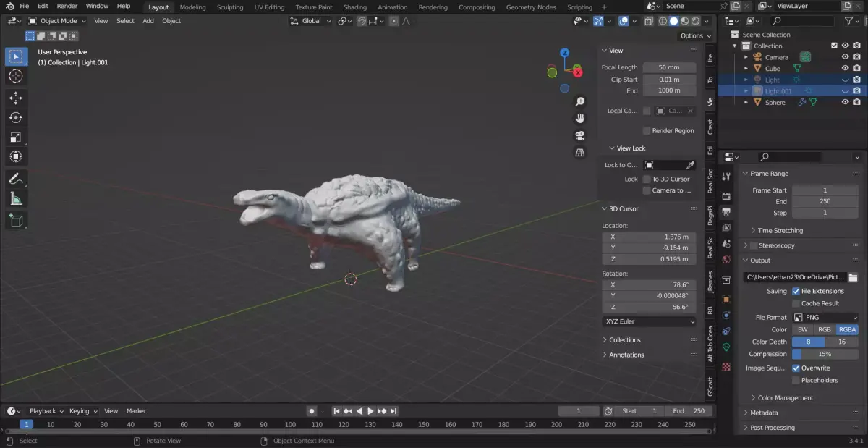Toggle Sphere viewport visibility eye
The width and height of the screenshot is (868, 448).
pos(845,102)
